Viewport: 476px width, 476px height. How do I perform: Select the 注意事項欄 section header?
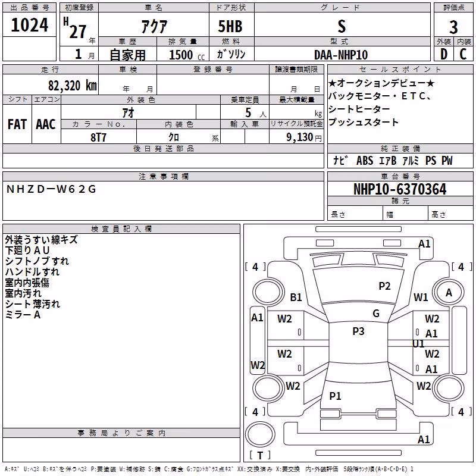click(163, 176)
